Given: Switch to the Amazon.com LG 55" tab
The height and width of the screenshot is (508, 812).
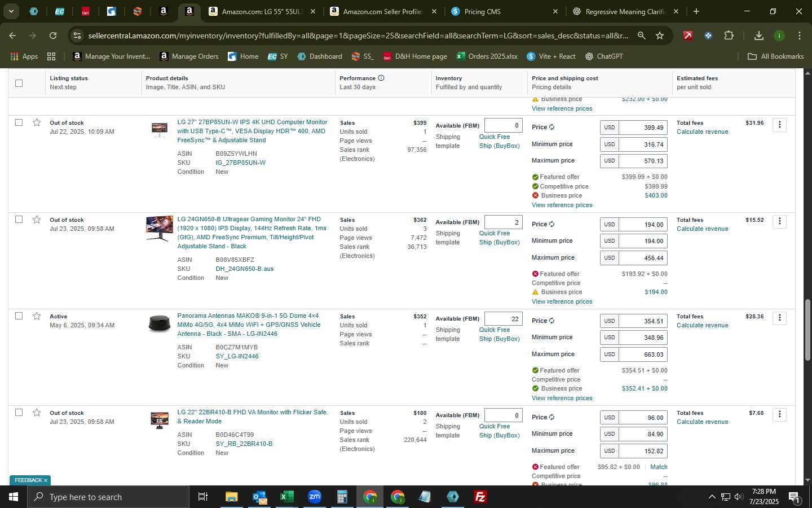Looking at the screenshot, I should [x=263, y=11].
